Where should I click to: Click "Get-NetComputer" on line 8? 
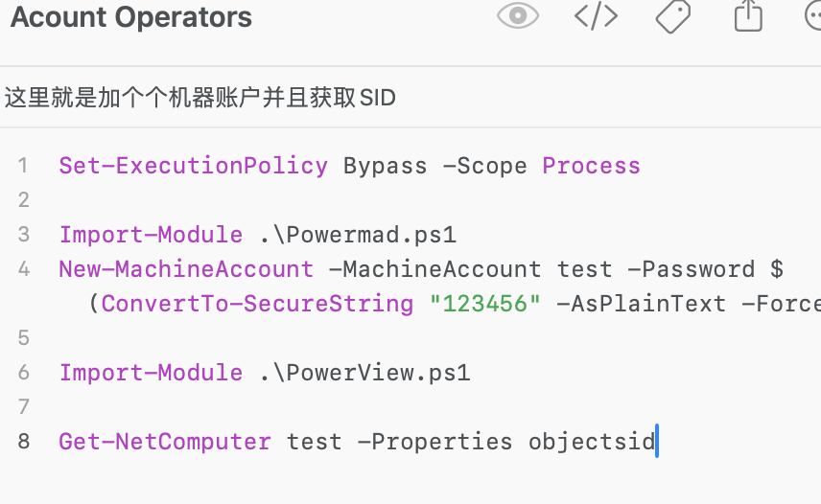[x=165, y=442]
